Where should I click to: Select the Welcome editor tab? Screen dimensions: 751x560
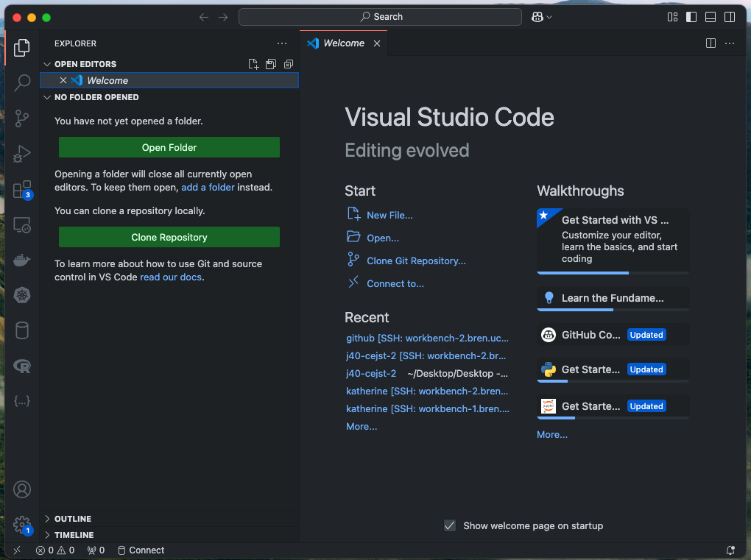coord(343,43)
